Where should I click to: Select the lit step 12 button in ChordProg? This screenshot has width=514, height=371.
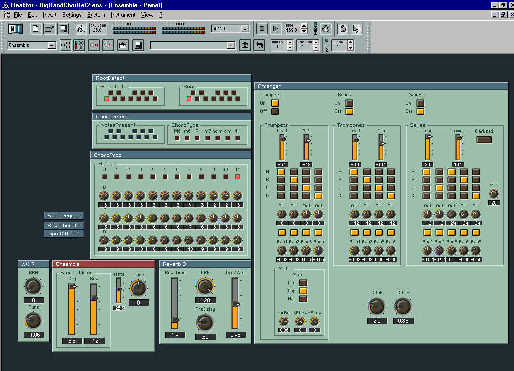(238, 176)
